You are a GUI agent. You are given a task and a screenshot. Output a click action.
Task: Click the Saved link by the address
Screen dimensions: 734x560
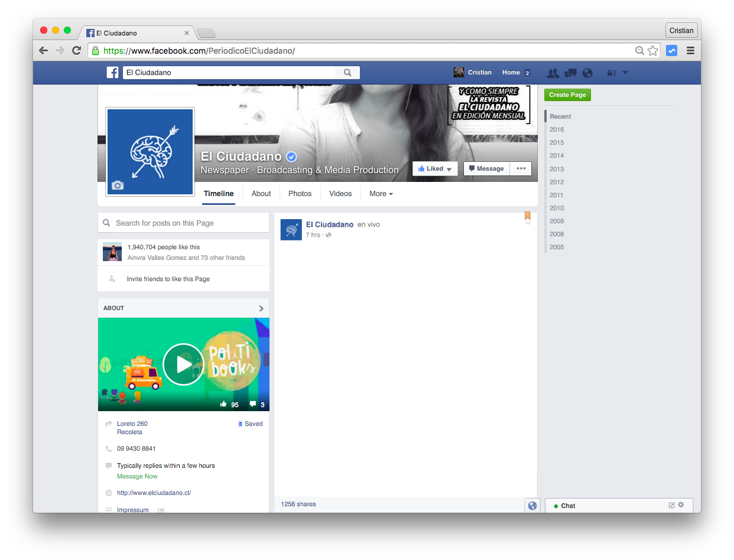pyautogui.click(x=251, y=424)
